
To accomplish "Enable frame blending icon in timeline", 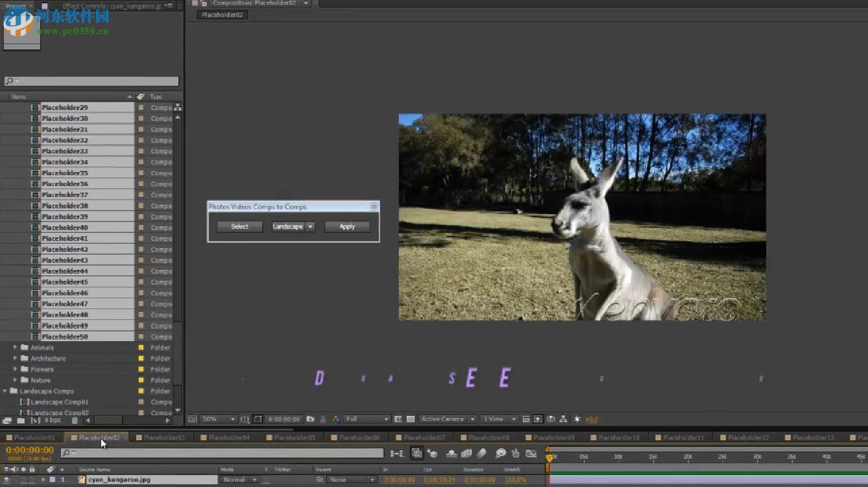I will point(466,453).
